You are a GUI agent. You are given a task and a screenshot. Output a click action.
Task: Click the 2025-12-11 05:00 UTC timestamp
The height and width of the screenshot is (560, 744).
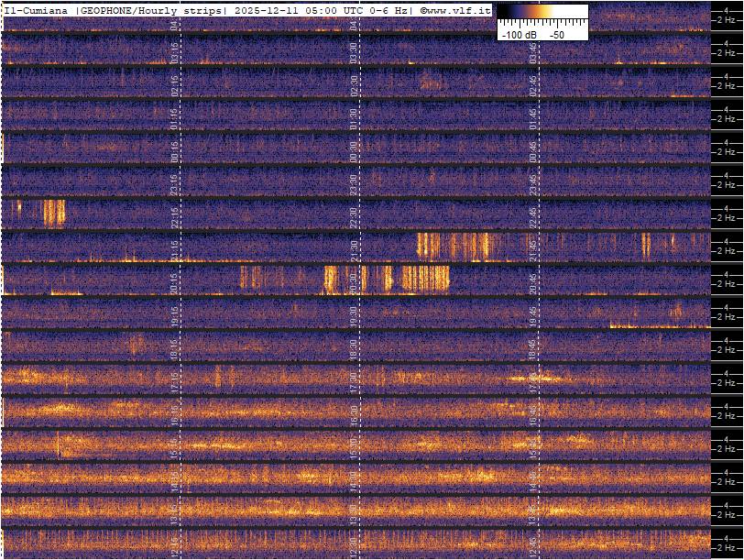click(x=301, y=10)
